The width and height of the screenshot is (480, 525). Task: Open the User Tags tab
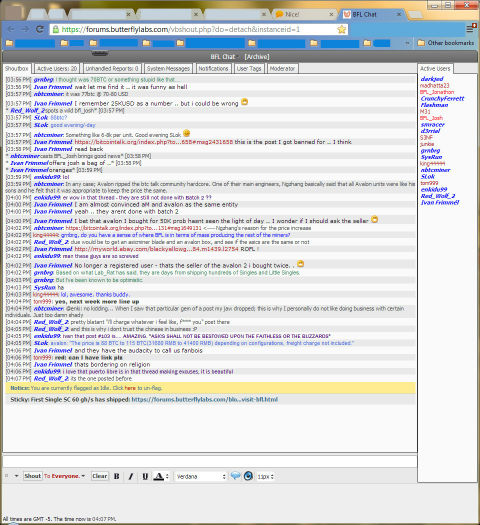click(x=249, y=69)
